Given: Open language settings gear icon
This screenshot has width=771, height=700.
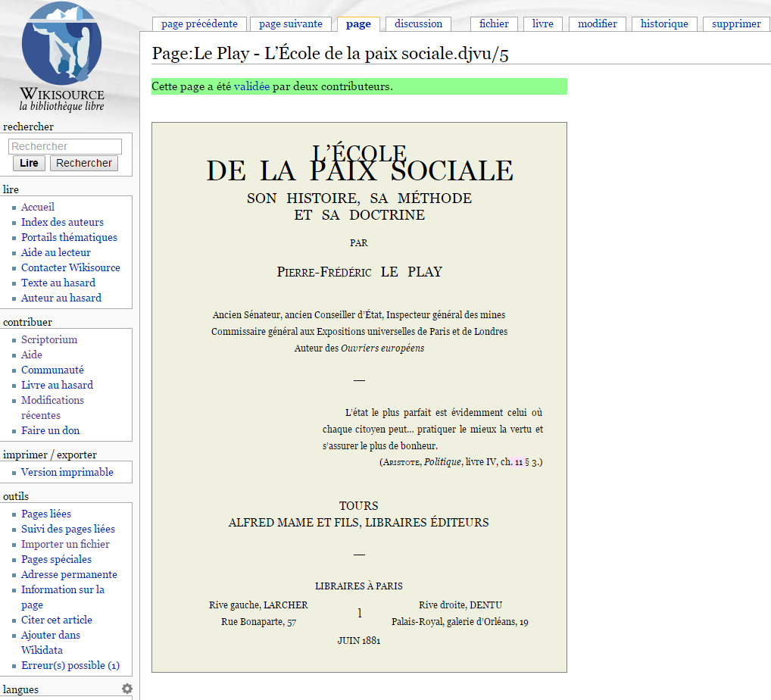Looking at the screenshot, I should click(x=127, y=689).
